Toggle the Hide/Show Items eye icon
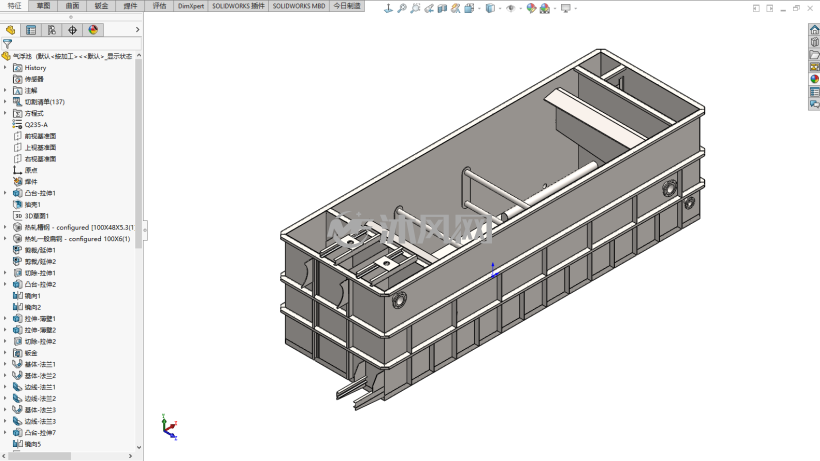The image size is (820, 461). (x=511, y=8)
